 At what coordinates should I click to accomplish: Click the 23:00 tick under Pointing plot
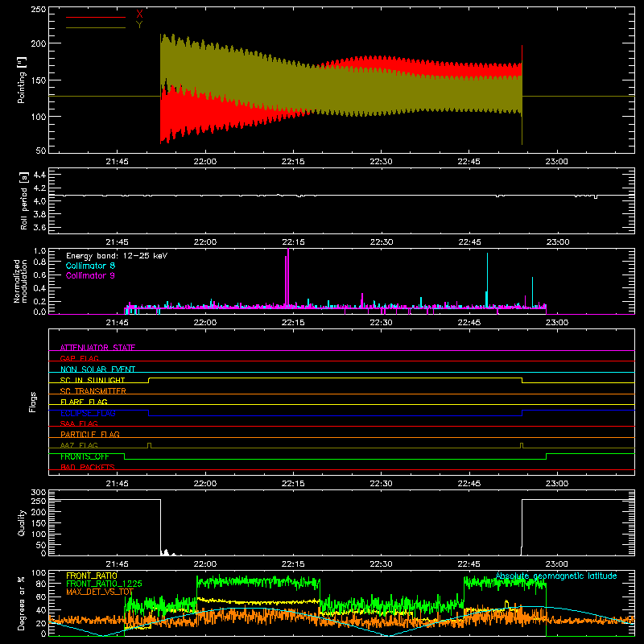[x=557, y=162]
